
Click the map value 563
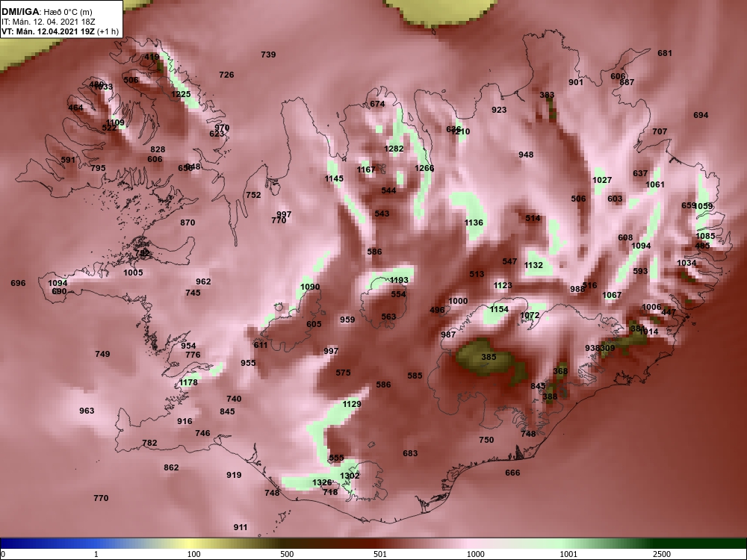[x=388, y=317]
